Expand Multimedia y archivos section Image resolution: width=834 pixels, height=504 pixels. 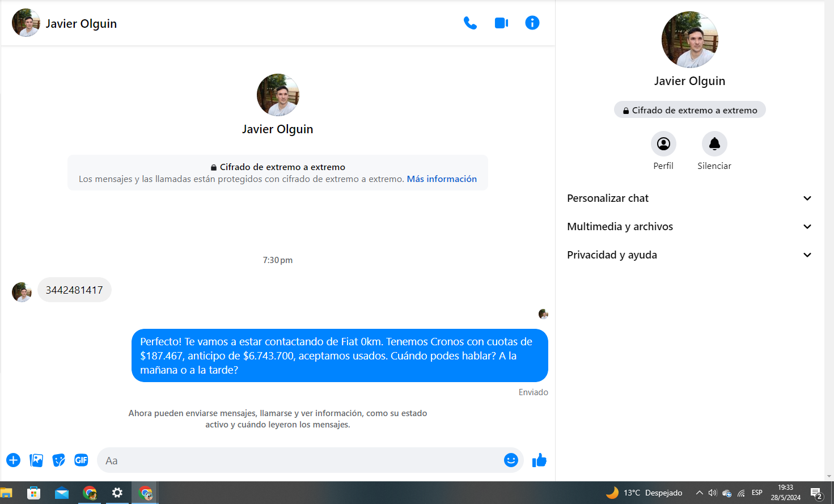pos(689,227)
